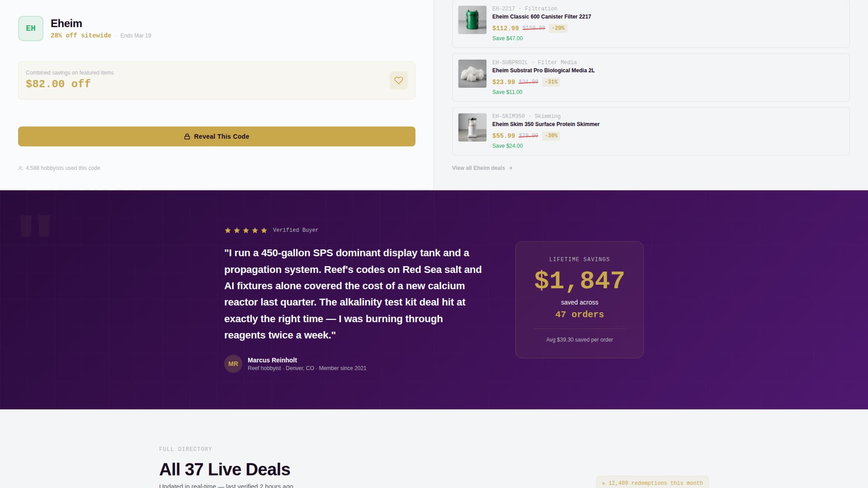Click the EH-SUBPRO2L · Filter Media label
Viewport: 868px width, 488px height.
pos(534,62)
